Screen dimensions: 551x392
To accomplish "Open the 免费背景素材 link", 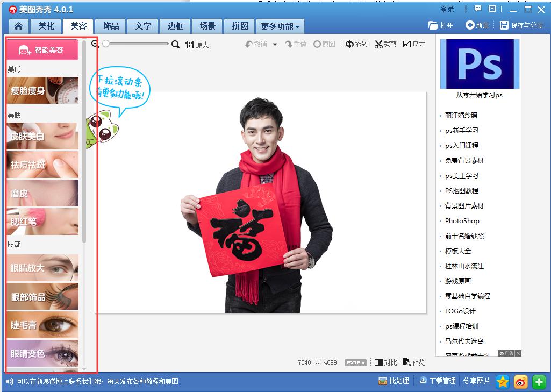I will point(464,161).
